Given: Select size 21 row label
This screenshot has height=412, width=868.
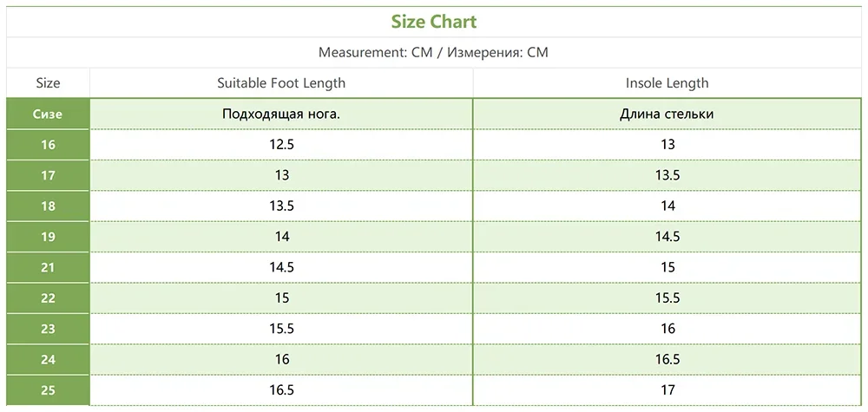Looking at the screenshot, I should 48,267.
